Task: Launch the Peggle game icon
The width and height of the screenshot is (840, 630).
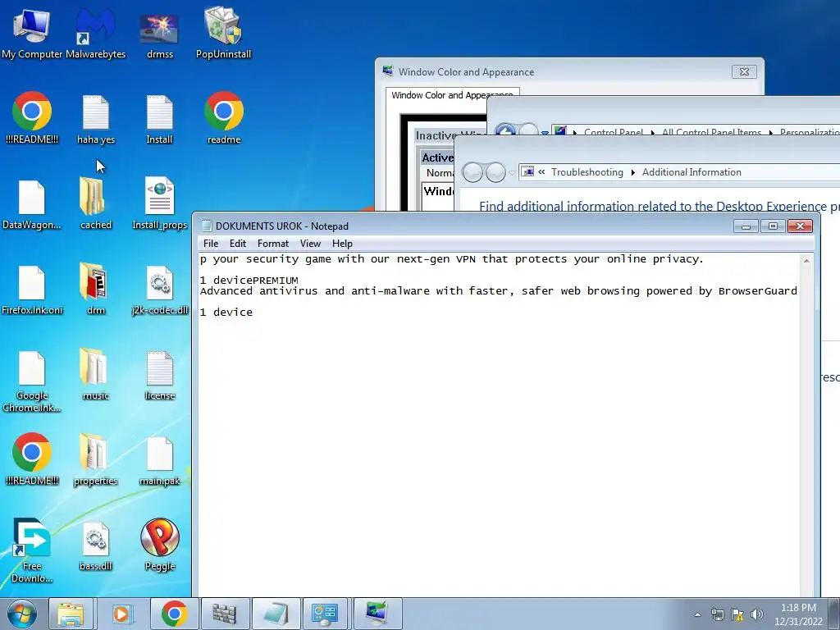Action: coord(160,546)
